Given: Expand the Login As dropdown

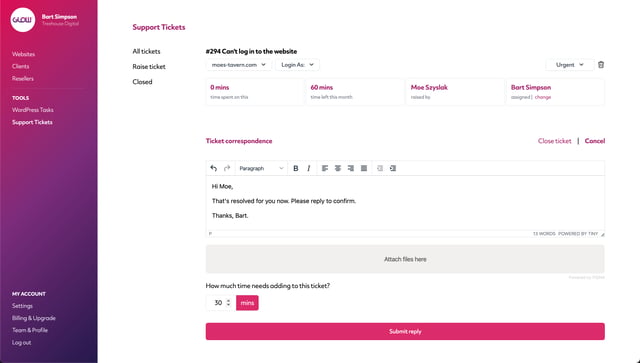Looking at the screenshot, I should pyautogui.click(x=297, y=65).
